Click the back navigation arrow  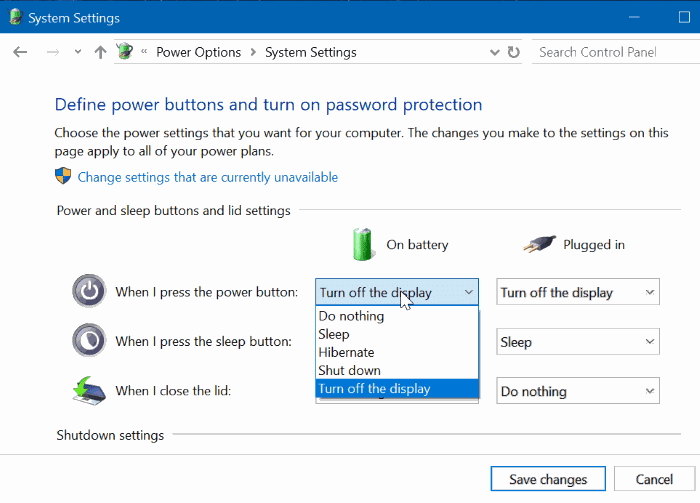click(x=20, y=52)
